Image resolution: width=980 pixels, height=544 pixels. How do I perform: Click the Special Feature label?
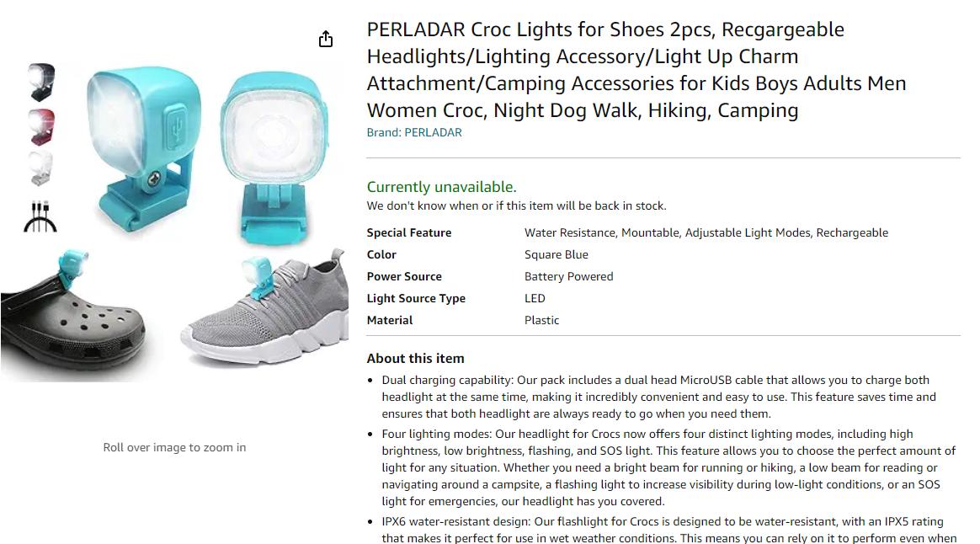408,232
